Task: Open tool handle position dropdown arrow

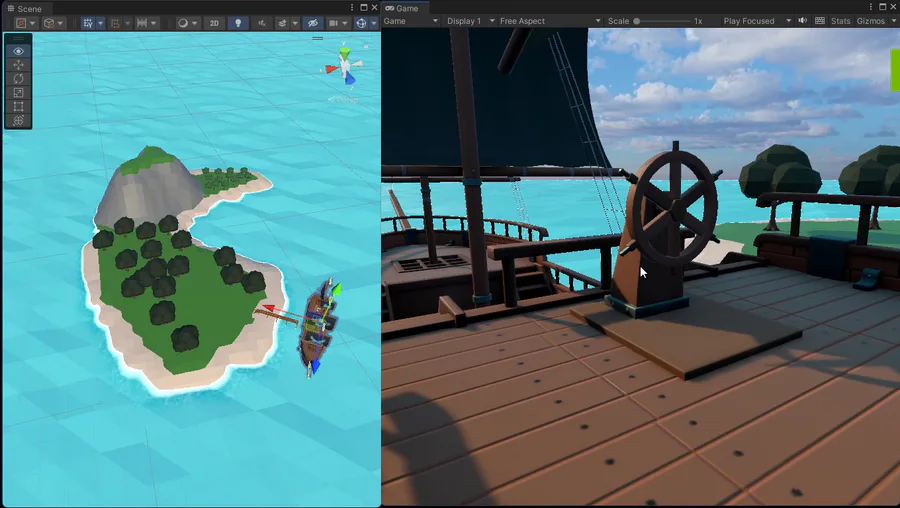Action: click(x=33, y=23)
